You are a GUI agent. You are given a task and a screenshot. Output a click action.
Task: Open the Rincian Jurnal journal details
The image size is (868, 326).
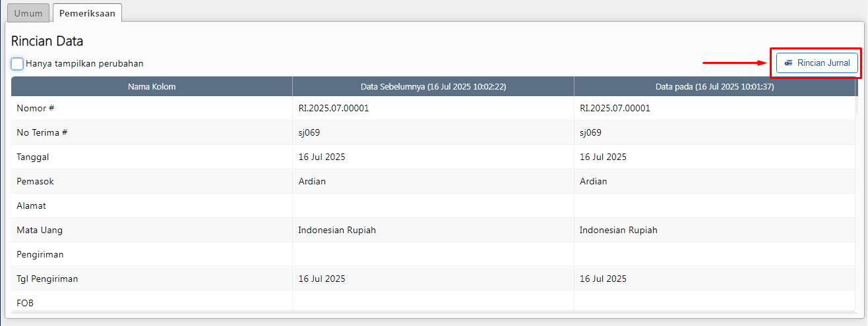(817, 63)
